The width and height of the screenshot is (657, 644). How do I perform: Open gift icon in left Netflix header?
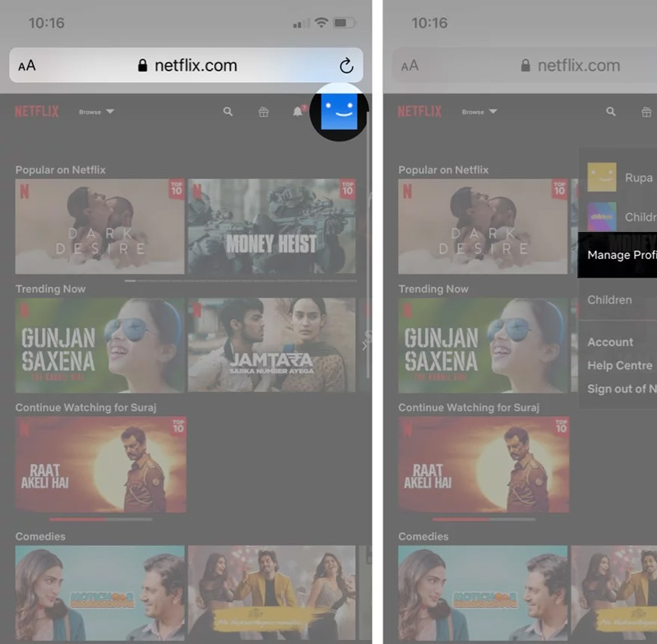coord(264,112)
